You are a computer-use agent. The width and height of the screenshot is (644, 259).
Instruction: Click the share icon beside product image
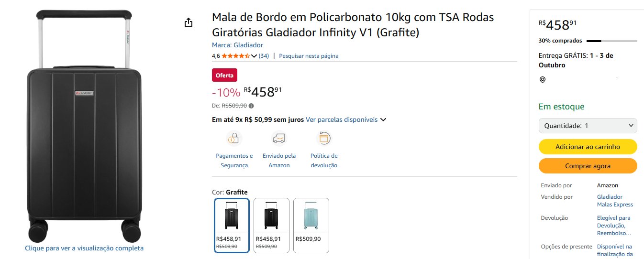point(189,23)
